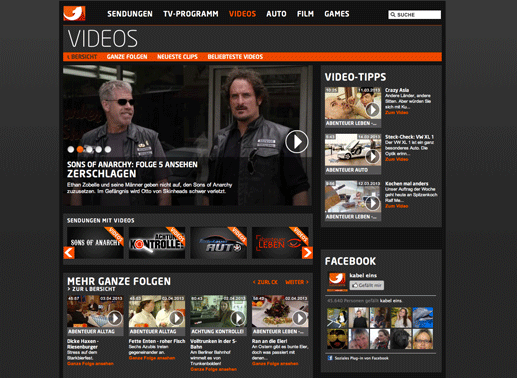Play the Steck-Check VW XL 1 video
Image resolution: width=517 pixels, height=378 pixels.
click(372, 156)
